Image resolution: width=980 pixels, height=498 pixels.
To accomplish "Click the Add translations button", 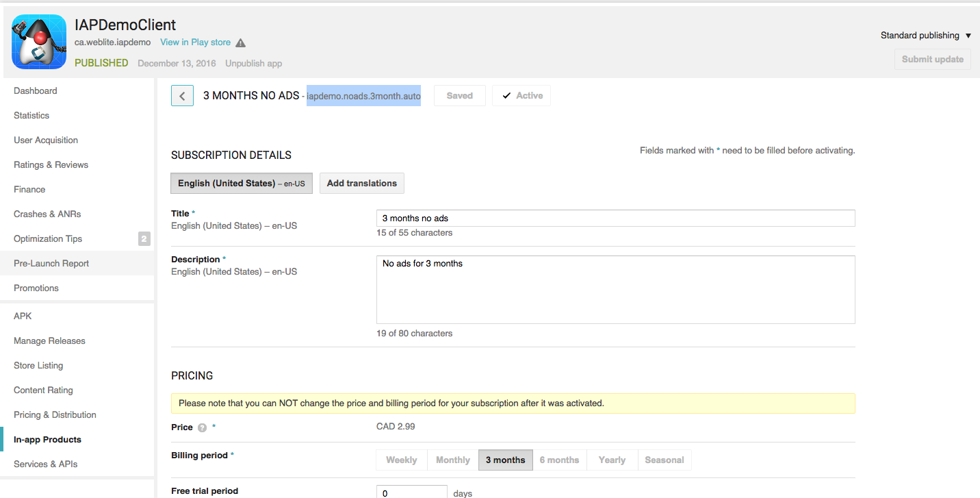I will [x=361, y=183].
